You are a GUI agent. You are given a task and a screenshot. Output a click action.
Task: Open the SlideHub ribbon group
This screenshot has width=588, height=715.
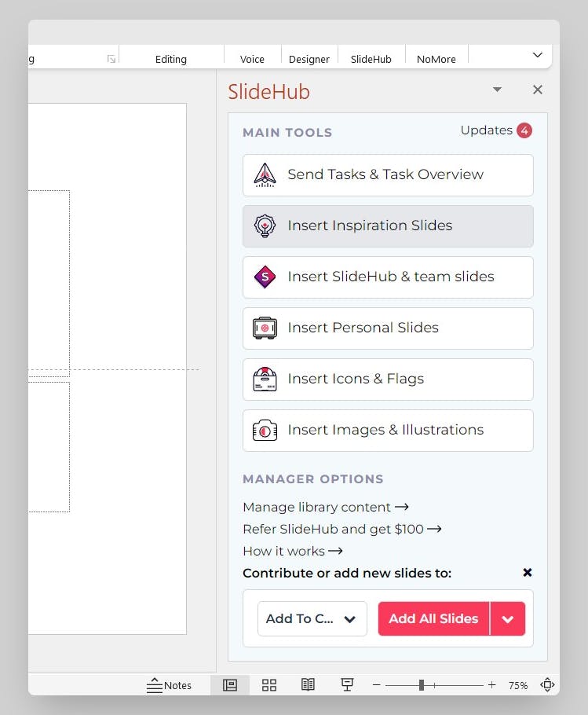pos(371,59)
